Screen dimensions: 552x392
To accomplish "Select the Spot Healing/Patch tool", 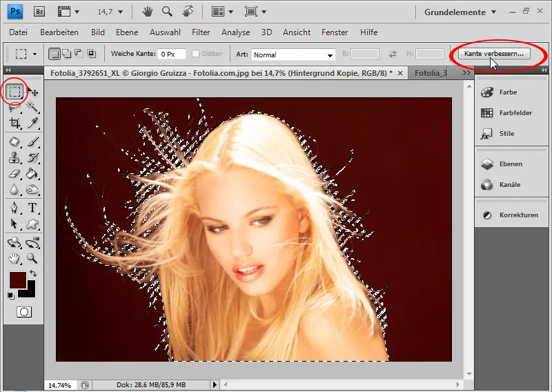I will (x=14, y=141).
